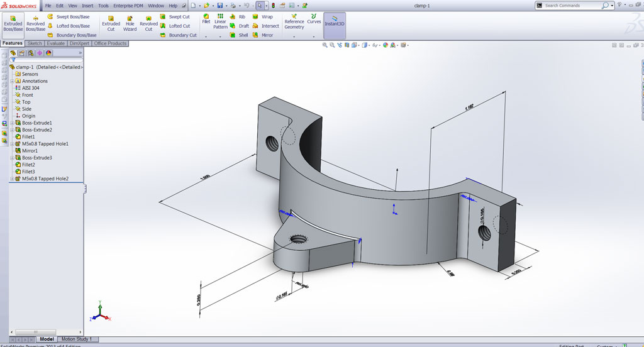The height and width of the screenshot is (347, 644).
Task: Expand the M5x0.8 Tapped Hole2 node
Action: (12, 179)
